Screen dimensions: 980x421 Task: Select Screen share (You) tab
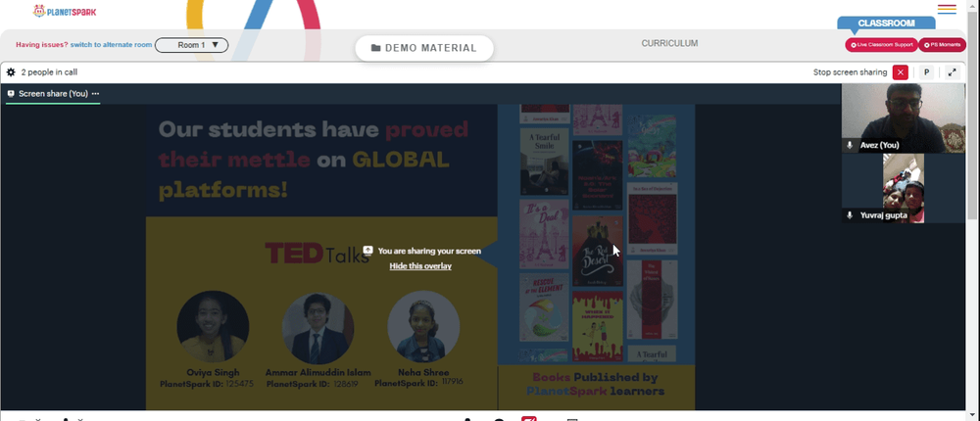point(53,94)
